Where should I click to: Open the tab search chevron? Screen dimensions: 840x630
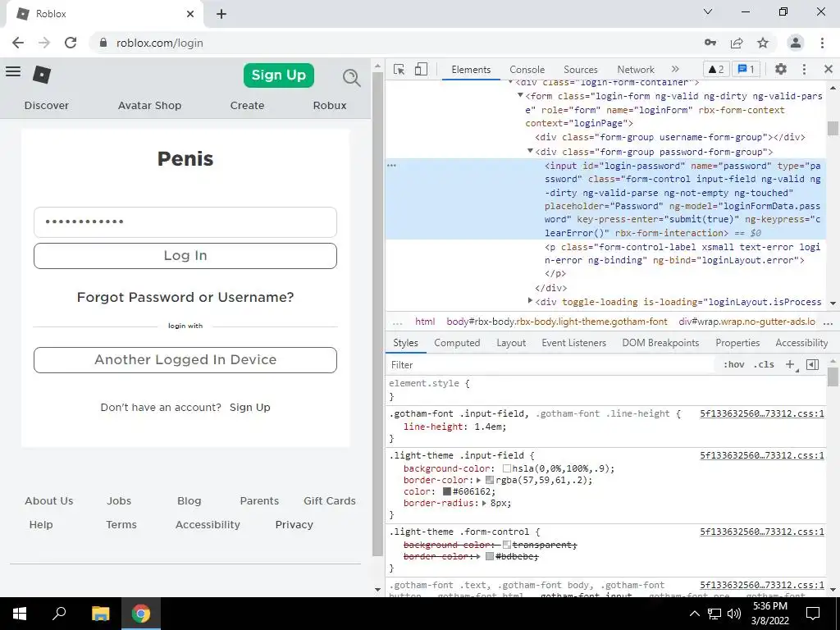pyautogui.click(x=708, y=11)
